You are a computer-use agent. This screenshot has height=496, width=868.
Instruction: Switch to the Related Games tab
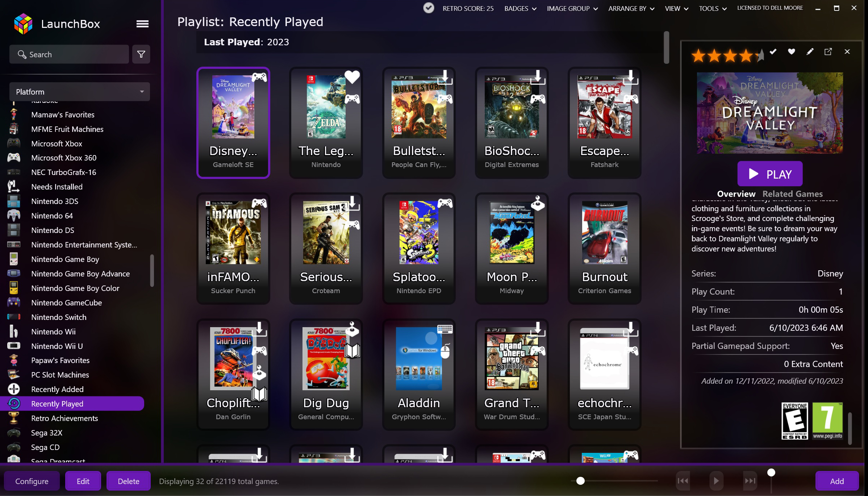pos(792,194)
